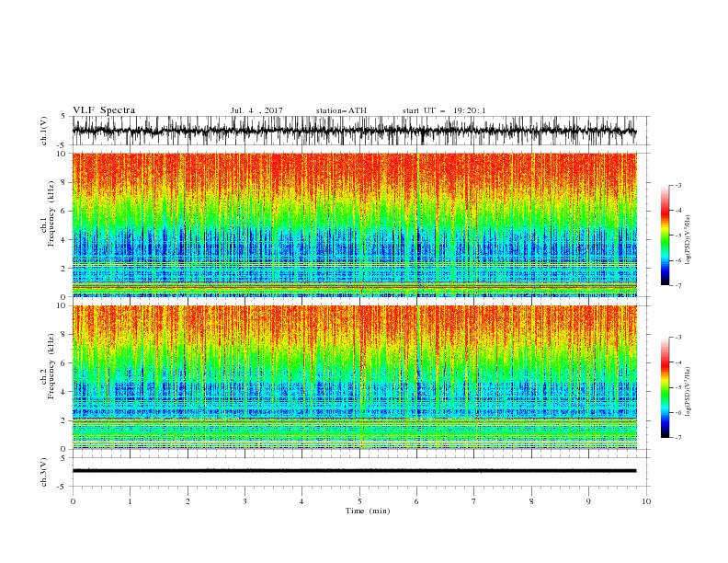728x563 pixels.
Task: Click the "5" tick on ch.1(V) axis
Action: click(63, 116)
